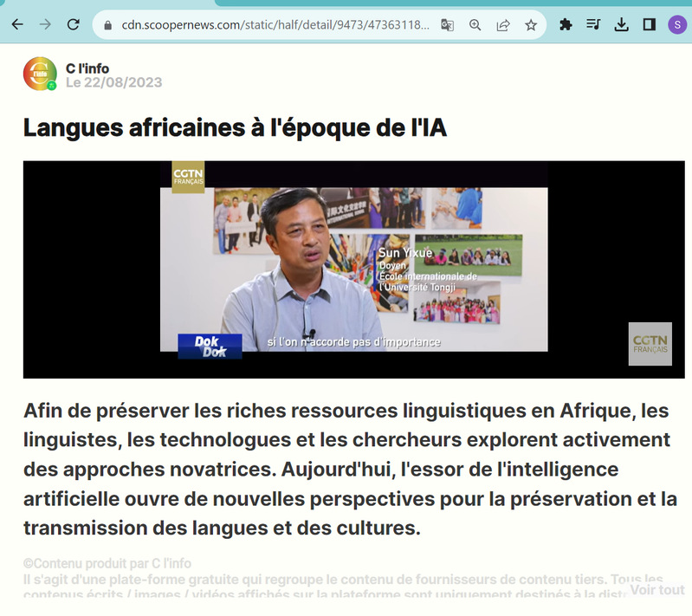Click the article paragraph starting Afin de préserver
The width and height of the screenshot is (692, 616).
pos(350,469)
